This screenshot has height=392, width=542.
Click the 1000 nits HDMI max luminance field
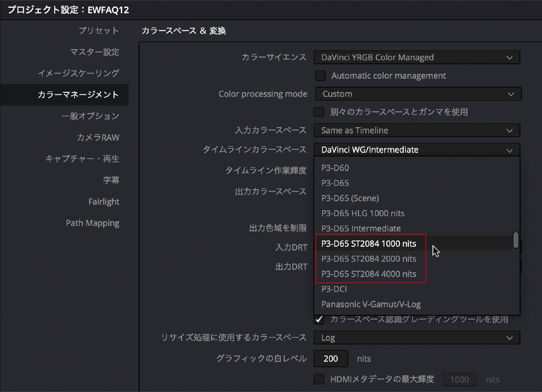pyautogui.click(x=460, y=379)
